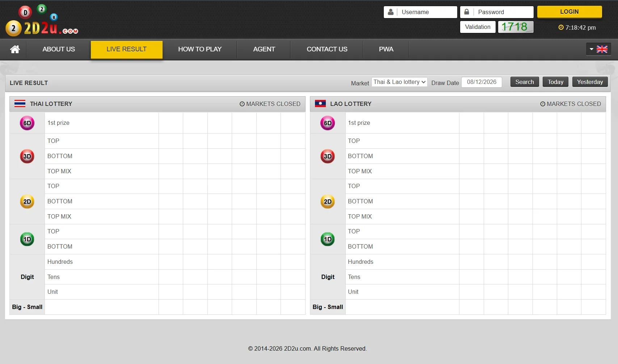
Task: Click the Today button
Action: (x=555, y=82)
